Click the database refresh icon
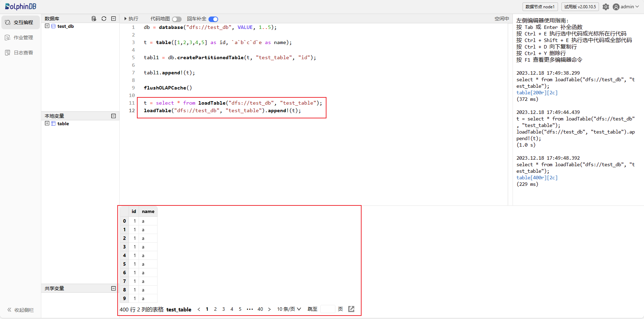644x319 pixels. coord(104,19)
